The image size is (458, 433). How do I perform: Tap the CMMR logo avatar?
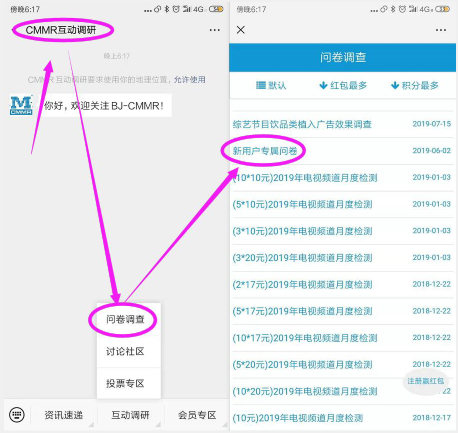pyautogui.click(x=21, y=105)
